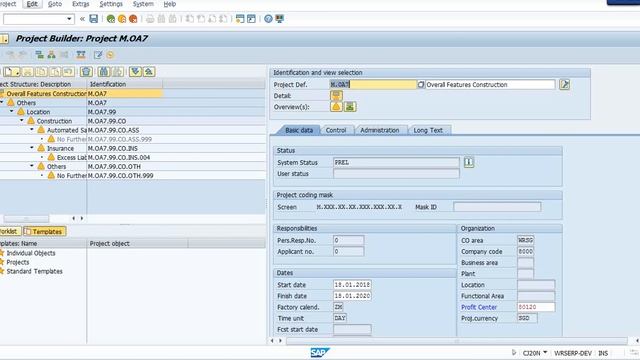This screenshot has height=360, width=640.
Task: Click the Fcst start date field
Action: 352,329
